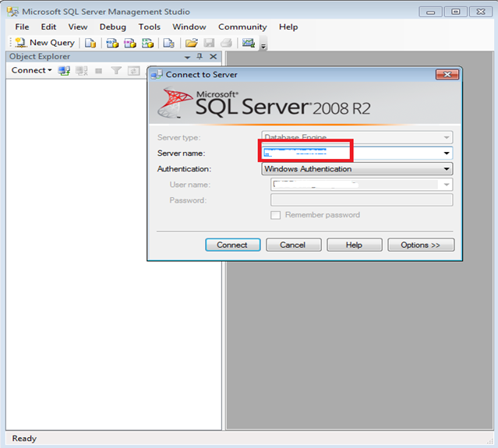Click the Connect button in the dialog

pos(232,245)
